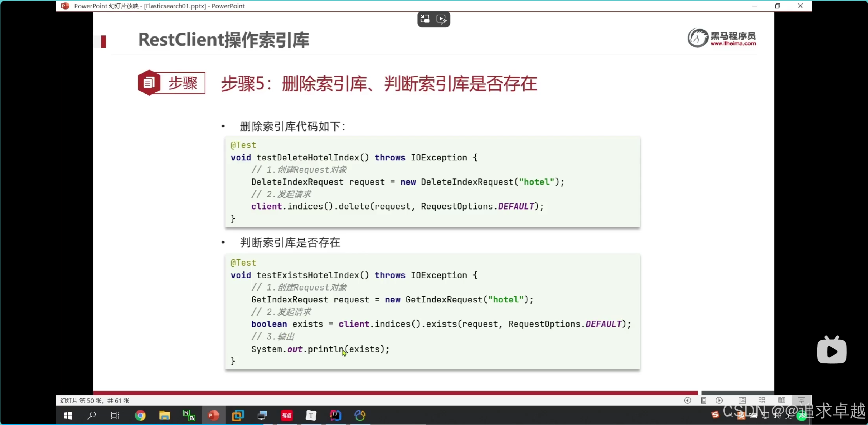The height and width of the screenshot is (425, 868).
Task: Open Youdao dictionary taskbar icon
Action: (287, 415)
